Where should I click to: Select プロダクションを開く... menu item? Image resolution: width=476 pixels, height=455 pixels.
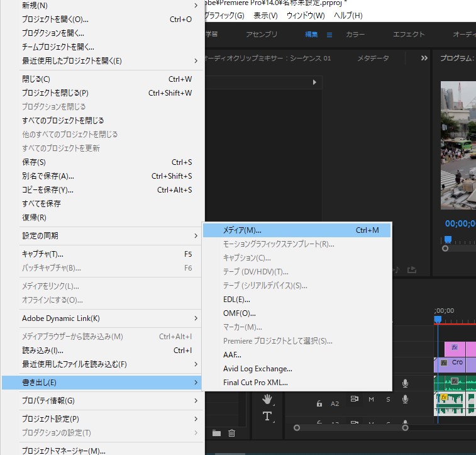101,33
